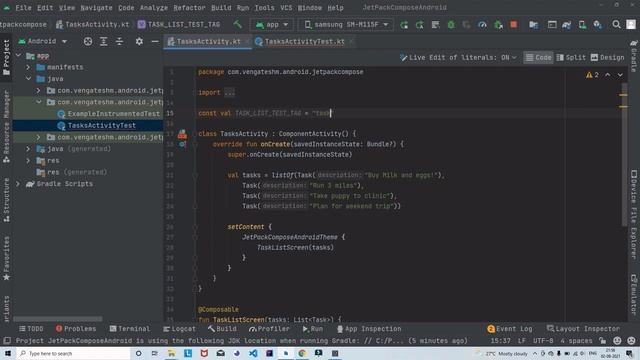This screenshot has width=640, height=360.
Task: Open Project panel gear options
Action: (x=139, y=41)
